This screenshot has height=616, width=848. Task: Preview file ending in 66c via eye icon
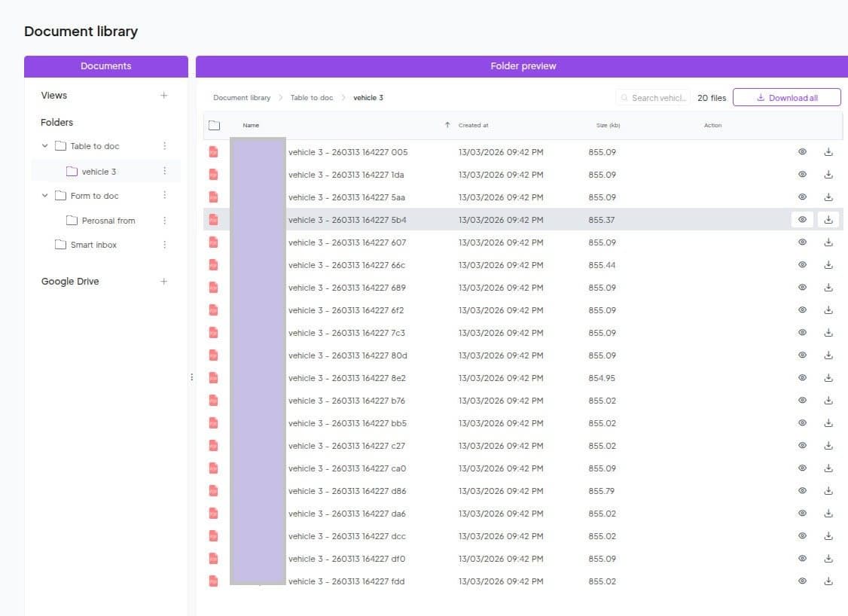pos(802,265)
